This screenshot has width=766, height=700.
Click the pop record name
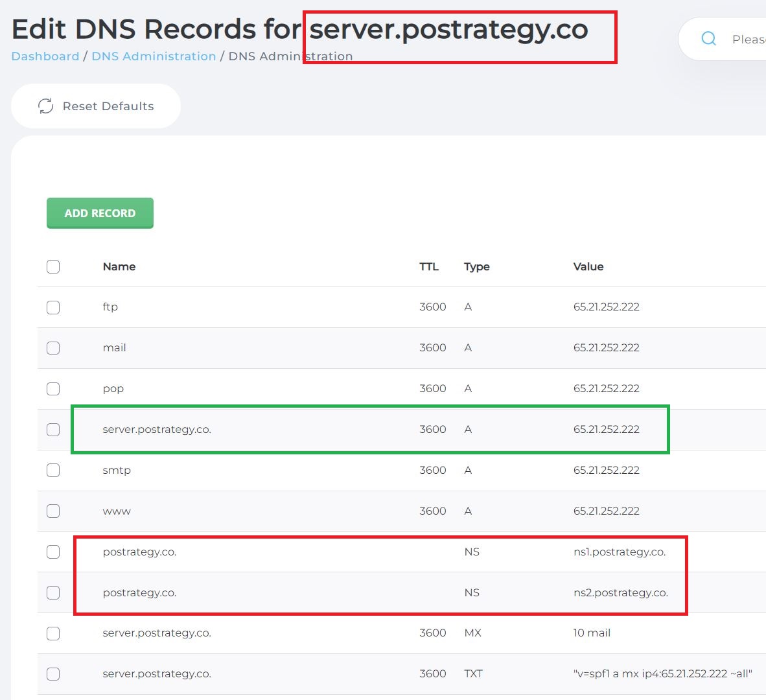[x=113, y=389]
